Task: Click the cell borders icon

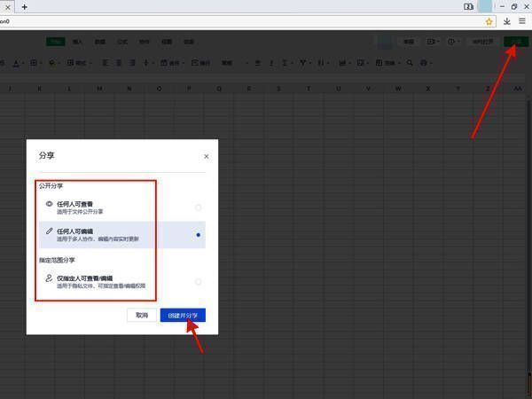Action: (x=34, y=63)
